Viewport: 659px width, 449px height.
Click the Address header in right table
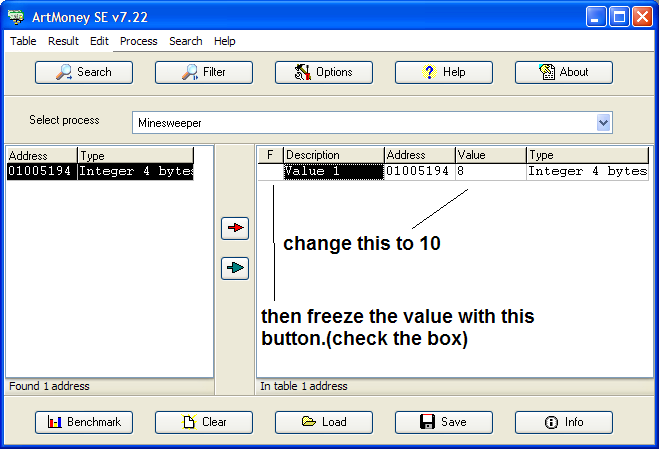[420, 155]
